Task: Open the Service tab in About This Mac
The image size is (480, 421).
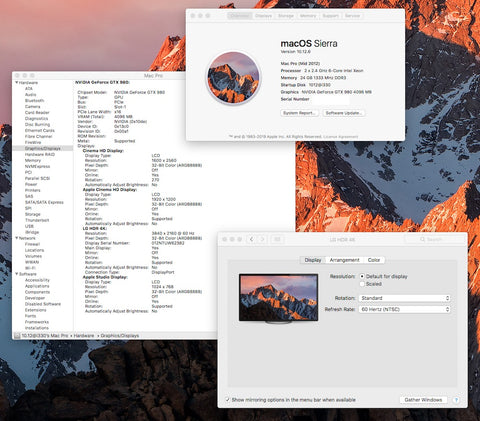Action: (x=352, y=16)
